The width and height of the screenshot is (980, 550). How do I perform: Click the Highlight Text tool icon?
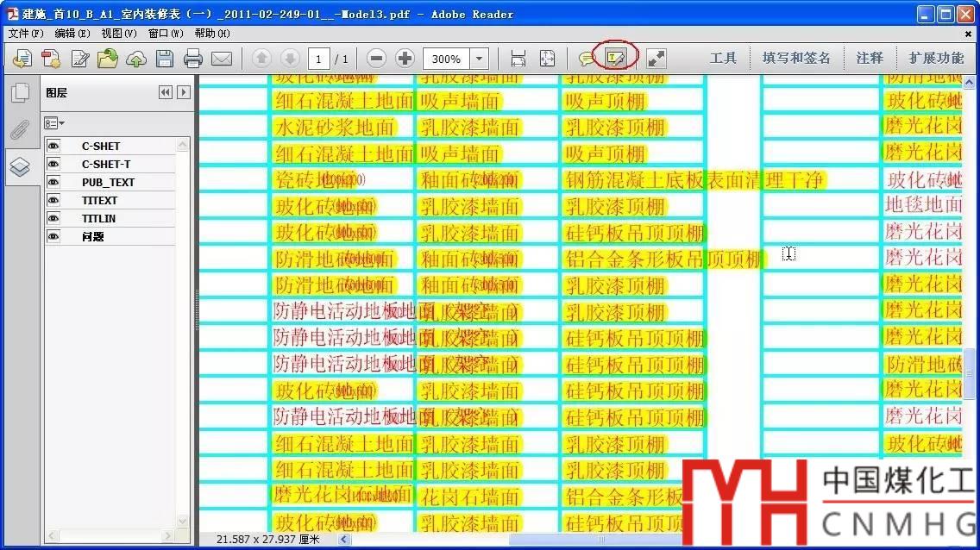pyautogui.click(x=615, y=59)
